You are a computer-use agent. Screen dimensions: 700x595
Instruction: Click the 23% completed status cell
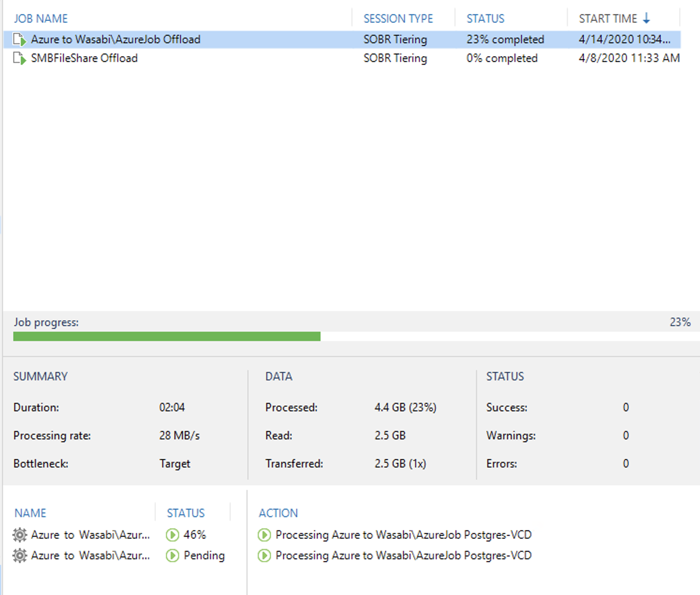(506, 39)
